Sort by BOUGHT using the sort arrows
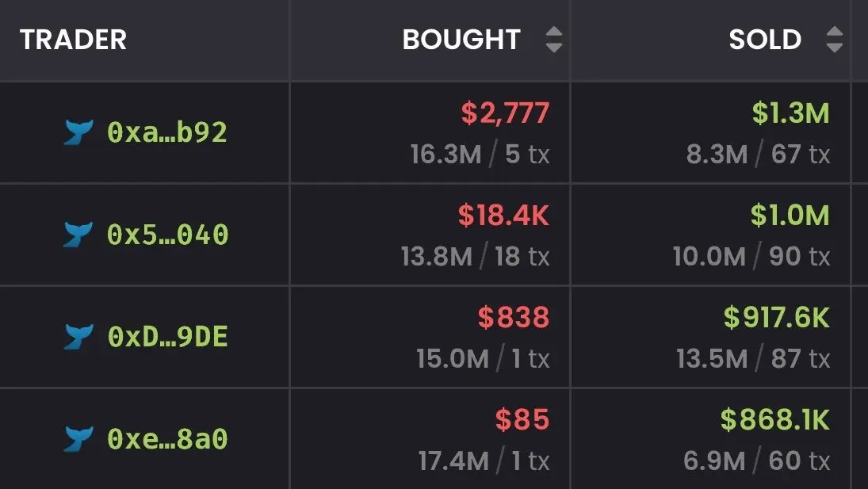The height and width of the screenshot is (489, 868). click(x=553, y=40)
